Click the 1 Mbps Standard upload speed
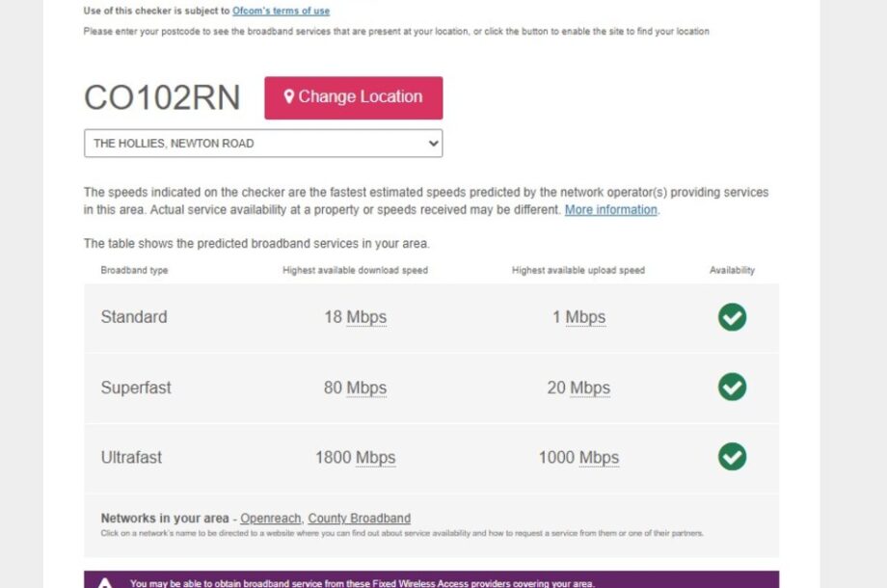The width and height of the screenshot is (887, 588). click(x=578, y=317)
